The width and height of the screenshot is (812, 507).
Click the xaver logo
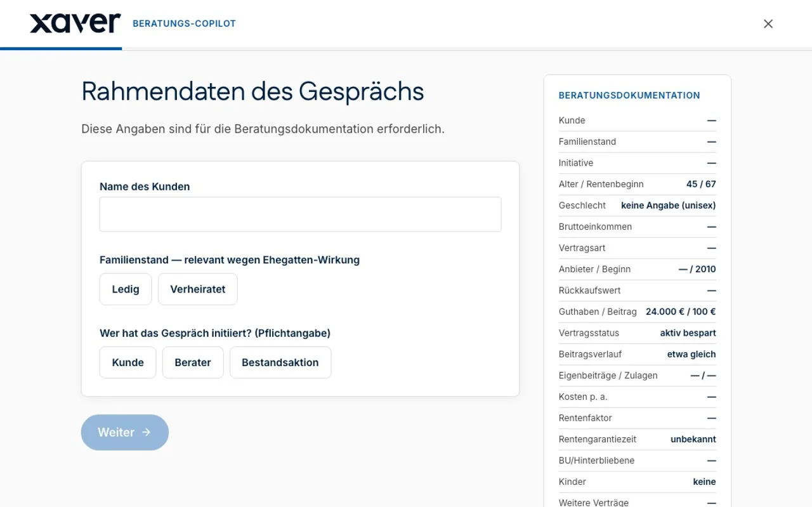(x=75, y=23)
